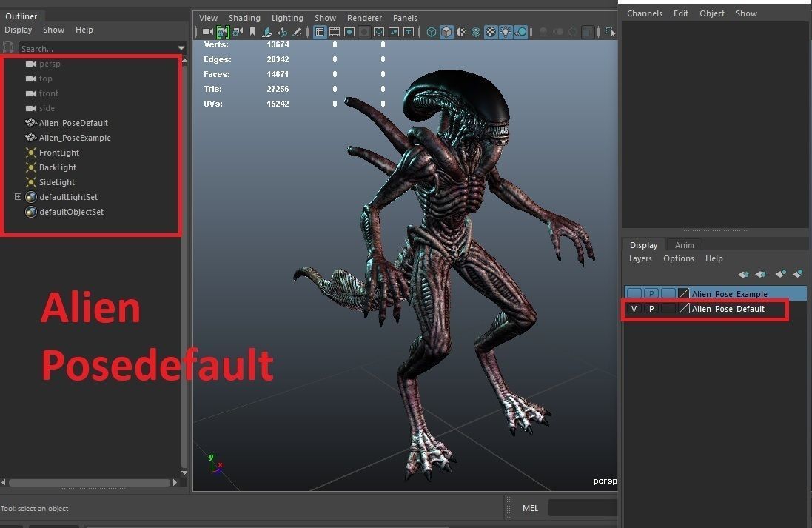Toggle the Safe Action icon
The width and height of the screenshot is (812, 528).
click(x=394, y=32)
